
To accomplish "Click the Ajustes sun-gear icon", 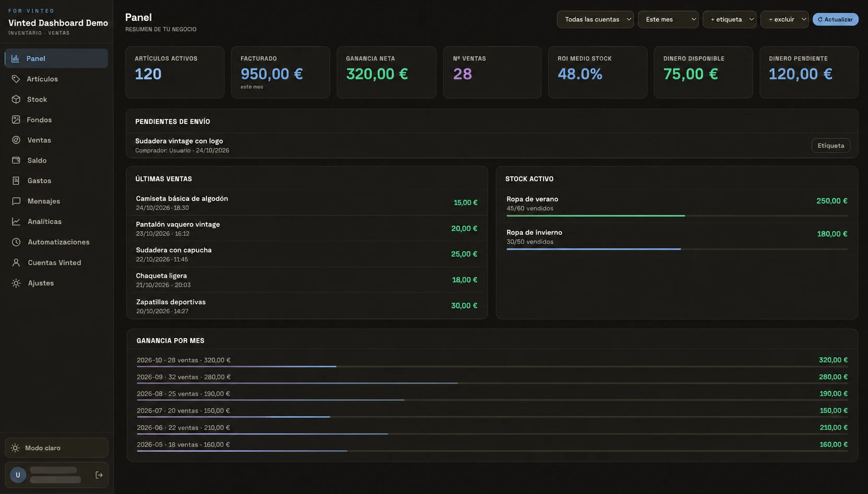I will point(16,283).
